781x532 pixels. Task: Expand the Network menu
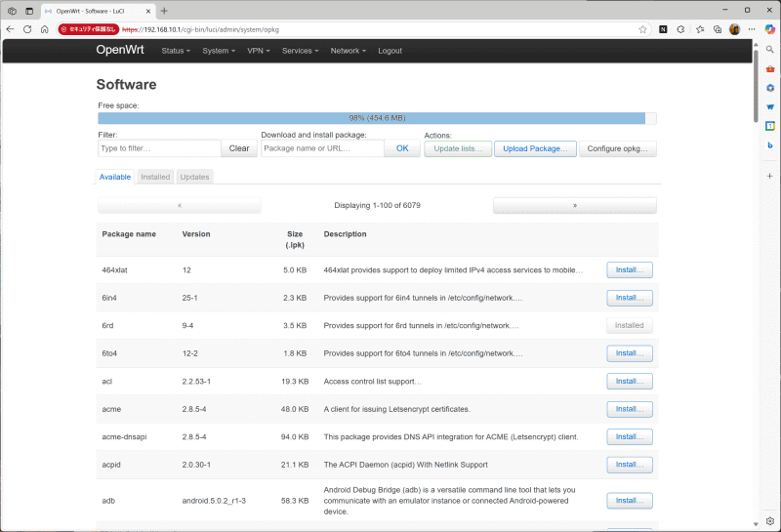click(349, 51)
